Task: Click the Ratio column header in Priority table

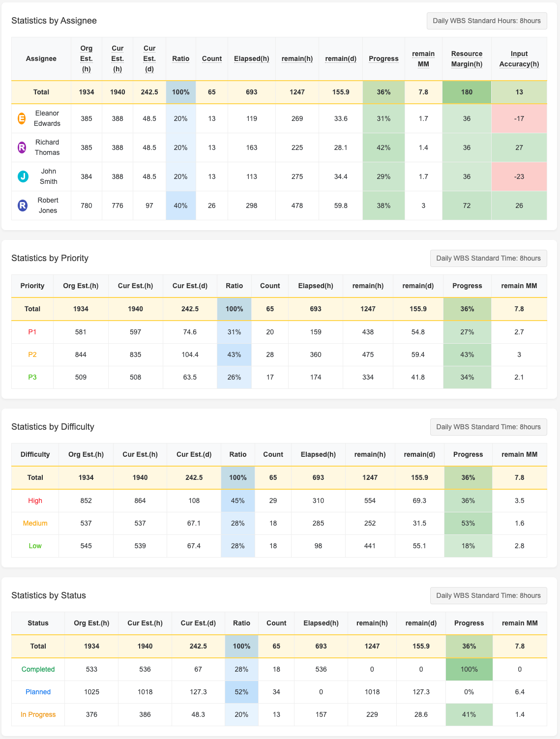Action: pyautogui.click(x=235, y=286)
